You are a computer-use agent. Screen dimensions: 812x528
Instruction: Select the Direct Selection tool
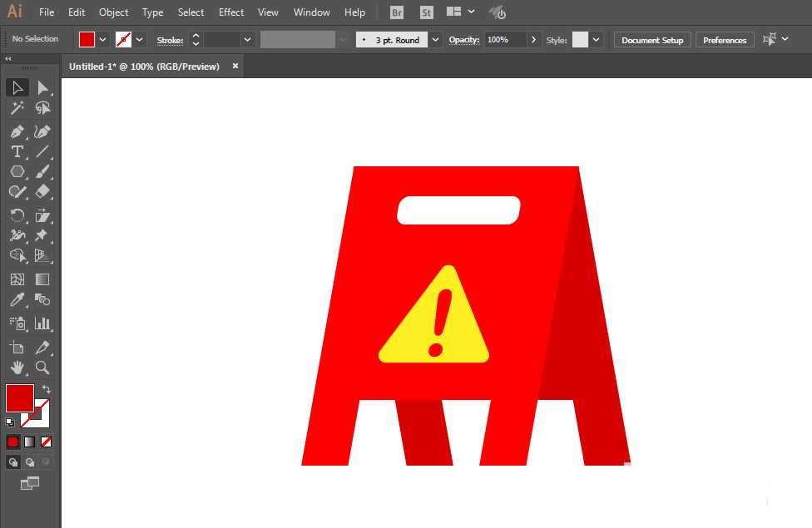[x=42, y=88]
